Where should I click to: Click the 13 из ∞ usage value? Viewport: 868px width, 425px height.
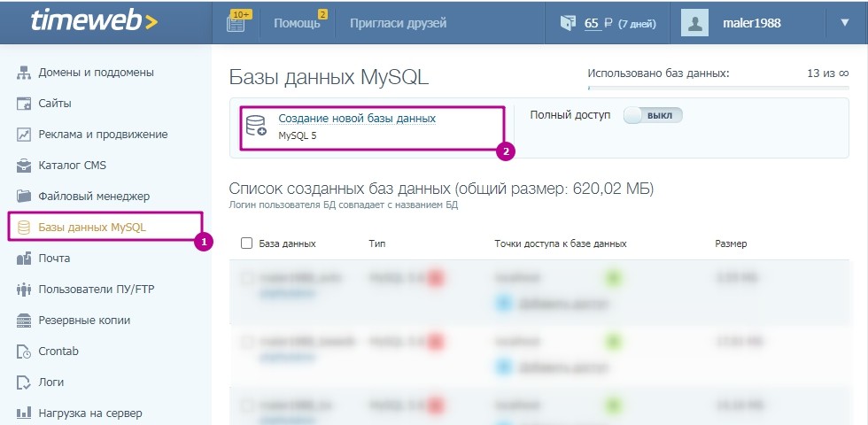pos(828,73)
